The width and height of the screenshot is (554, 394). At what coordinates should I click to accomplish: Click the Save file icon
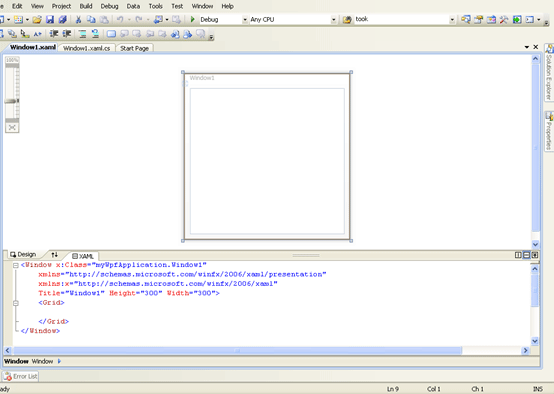[x=50, y=19]
